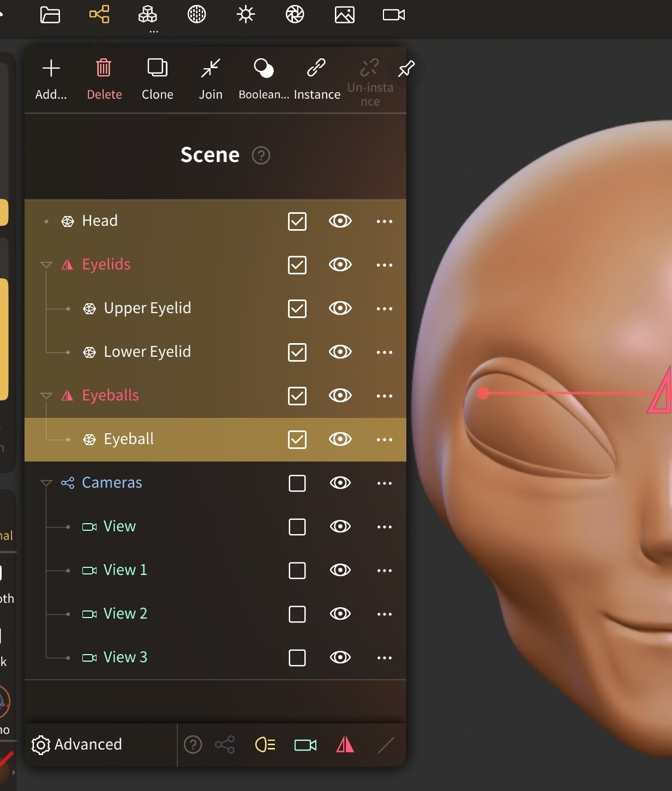The height and width of the screenshot is (791, 672).
Task: Hide the Head object
Action: pos(340,221)
